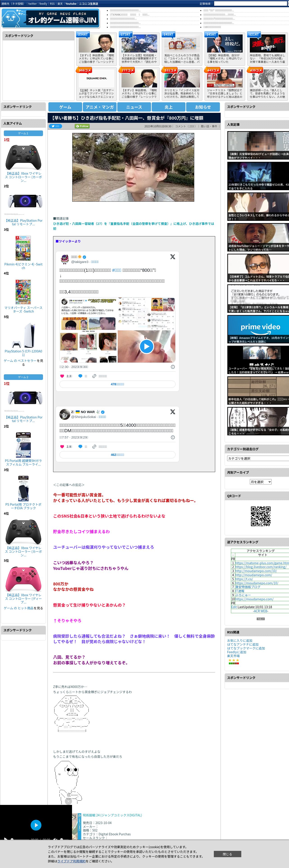Open takigare3 profile avatar
The height and width of the screenshot is (868, 289).
tap(65, 259)
